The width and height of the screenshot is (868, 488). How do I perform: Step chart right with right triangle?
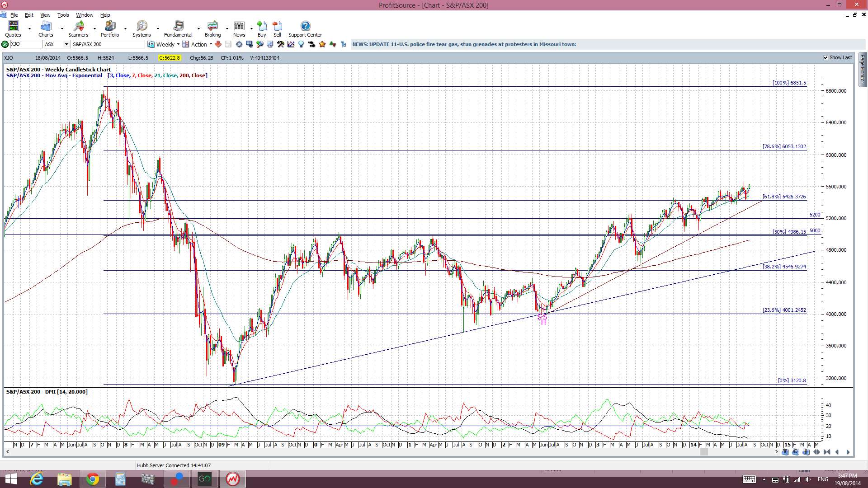(x=848, y=452)
